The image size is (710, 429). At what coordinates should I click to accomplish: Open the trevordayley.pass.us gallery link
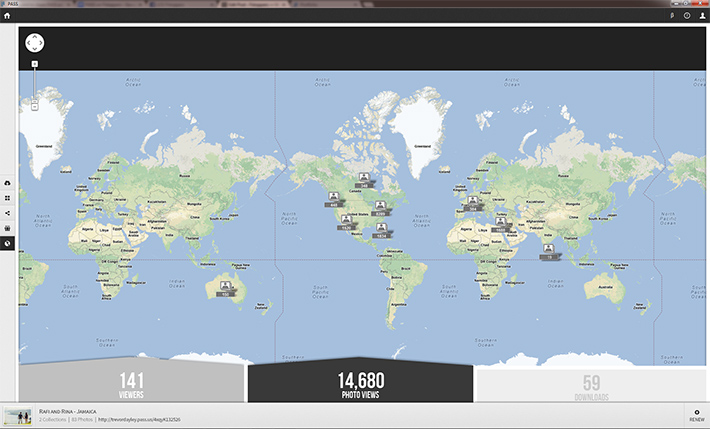[x=139, y=419]
